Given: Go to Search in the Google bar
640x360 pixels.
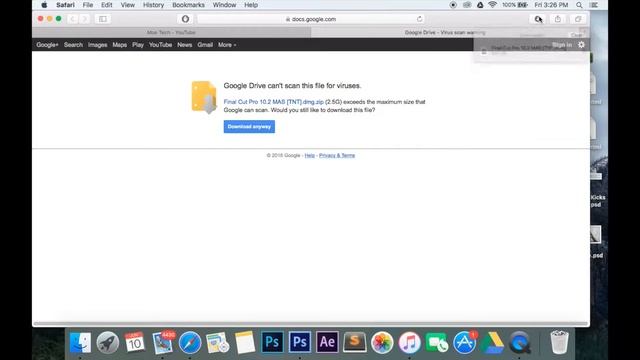Looking at the screenshot, I should coord(73,45).
